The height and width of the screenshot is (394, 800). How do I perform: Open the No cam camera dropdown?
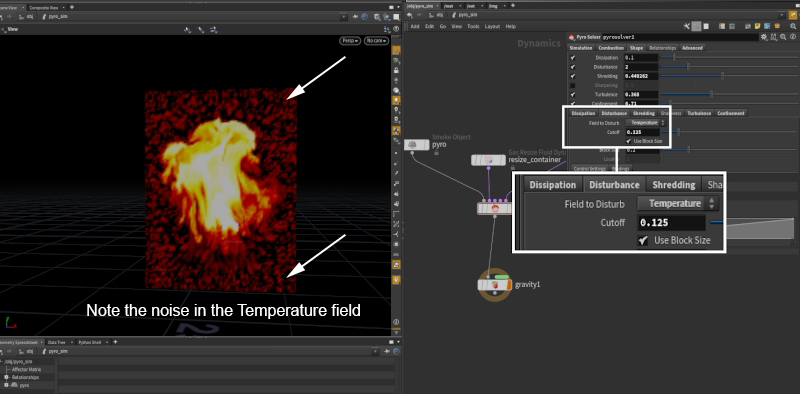376,40
